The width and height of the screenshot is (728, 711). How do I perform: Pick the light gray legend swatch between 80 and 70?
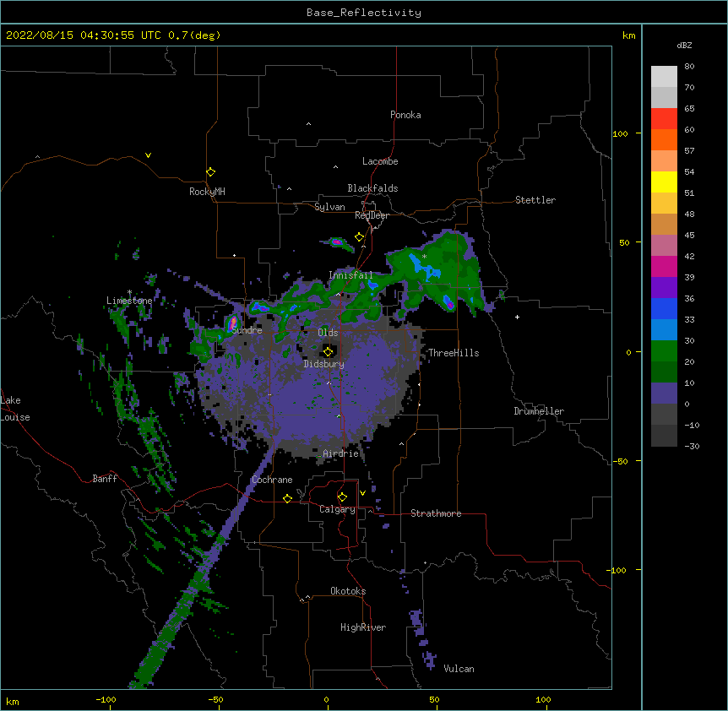pyautogui.click(x=664, y=77)
